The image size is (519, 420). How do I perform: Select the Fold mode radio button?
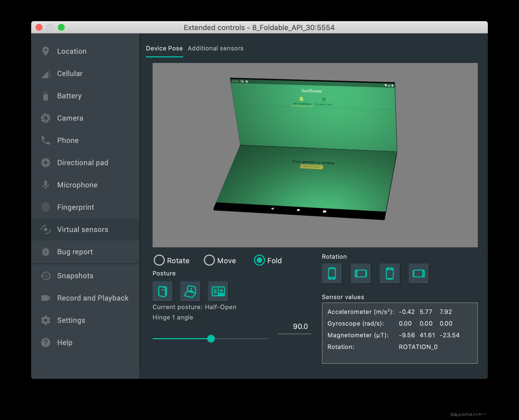(259, 260)
